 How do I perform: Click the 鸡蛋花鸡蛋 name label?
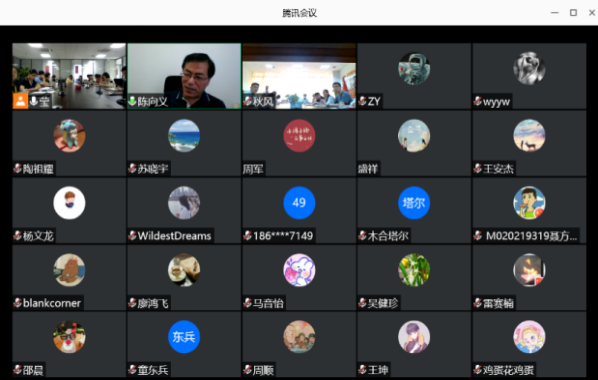(508, 370)
